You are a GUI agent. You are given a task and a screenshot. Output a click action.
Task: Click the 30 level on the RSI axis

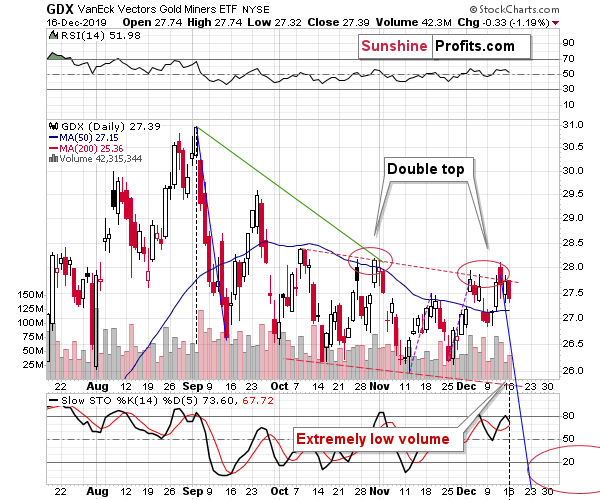point(568,89)
